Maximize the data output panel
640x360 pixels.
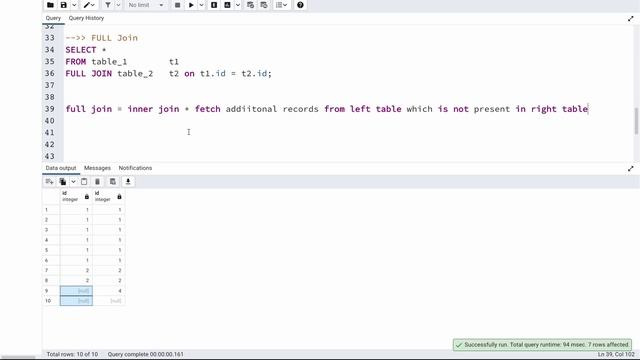631,168
